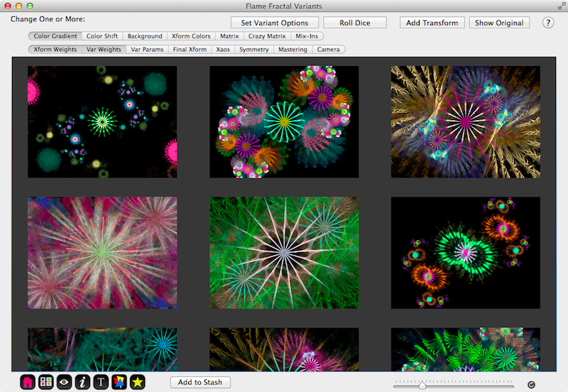Open the four-colored-dots variants grid icon

click(45, 382)
